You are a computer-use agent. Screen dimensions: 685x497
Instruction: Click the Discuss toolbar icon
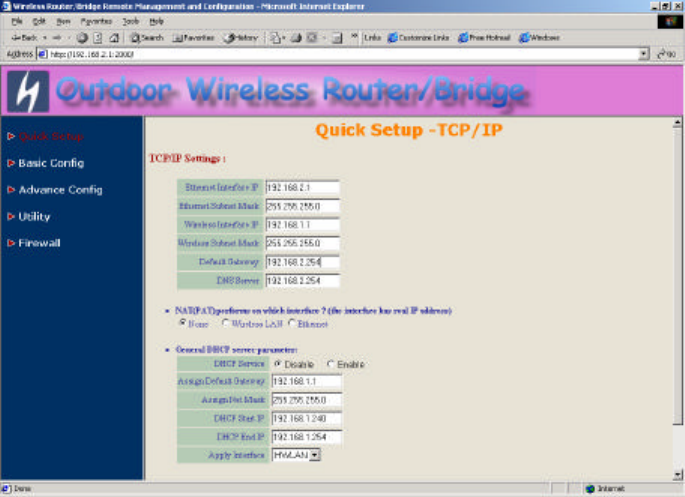coord(336,38)
